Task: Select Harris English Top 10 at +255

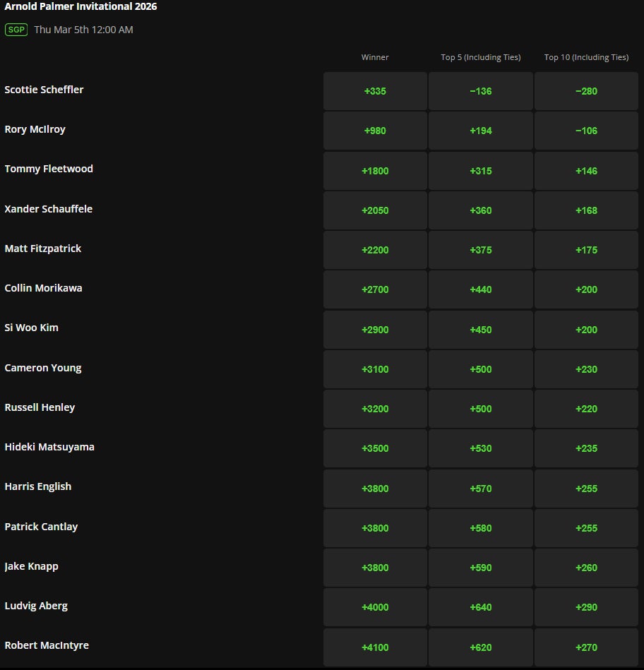Action: point(586,489)
